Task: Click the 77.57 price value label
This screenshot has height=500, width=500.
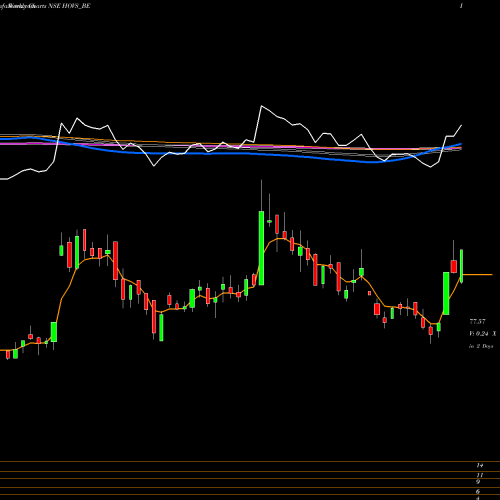Action: click(x=477, y=322)
